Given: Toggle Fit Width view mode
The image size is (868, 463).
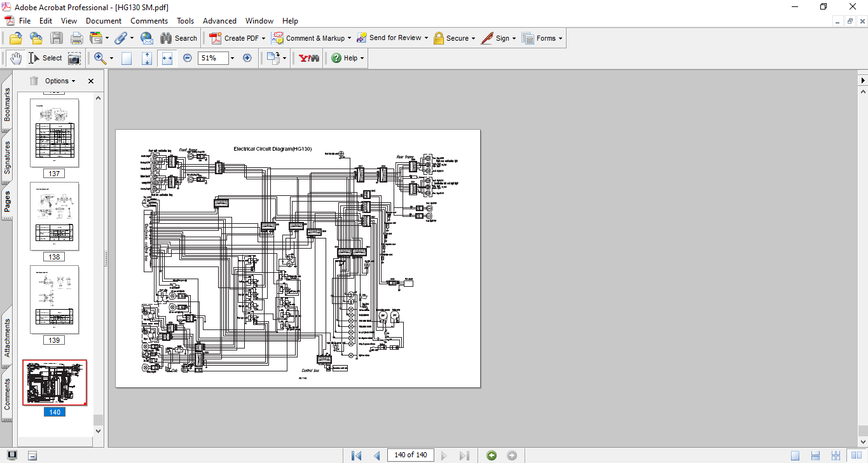Looking at the screenshot, I should pos(167,58).
